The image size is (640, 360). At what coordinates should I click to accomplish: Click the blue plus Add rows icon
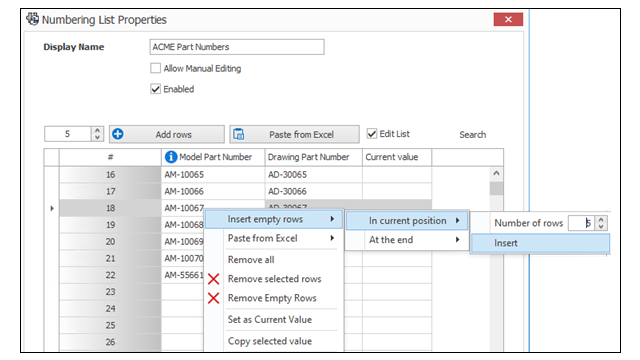click(118, 134)
